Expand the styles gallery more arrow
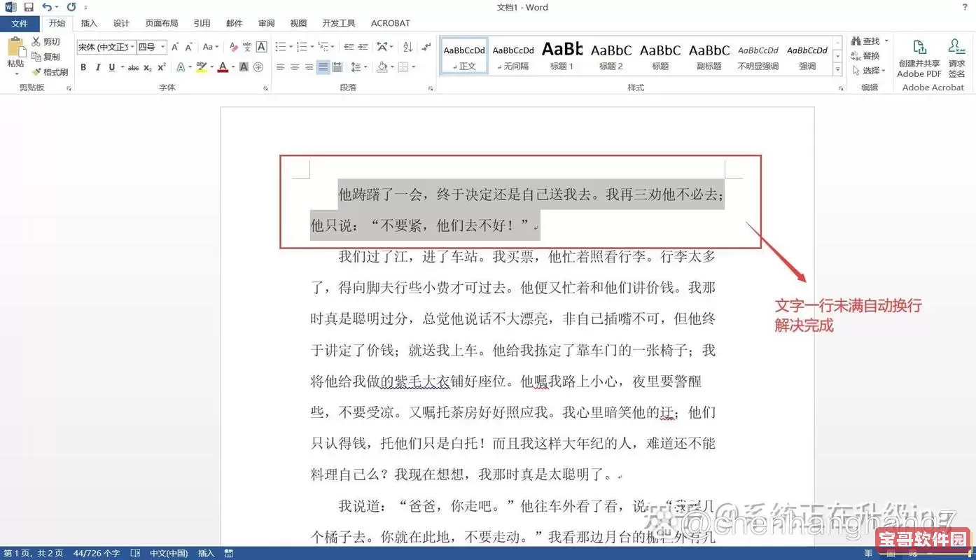This screenshot has height=560, width=976. [838, 70]
